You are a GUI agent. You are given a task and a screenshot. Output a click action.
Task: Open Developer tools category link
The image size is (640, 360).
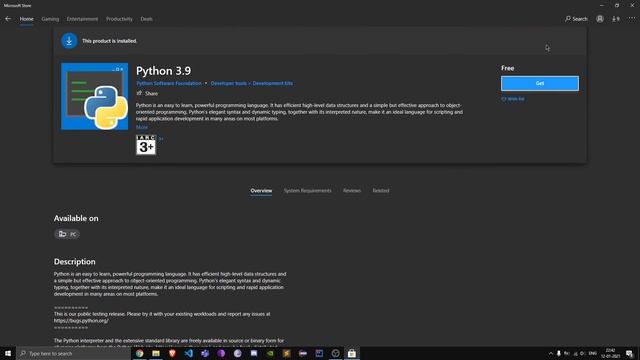(x=229, y=83)
